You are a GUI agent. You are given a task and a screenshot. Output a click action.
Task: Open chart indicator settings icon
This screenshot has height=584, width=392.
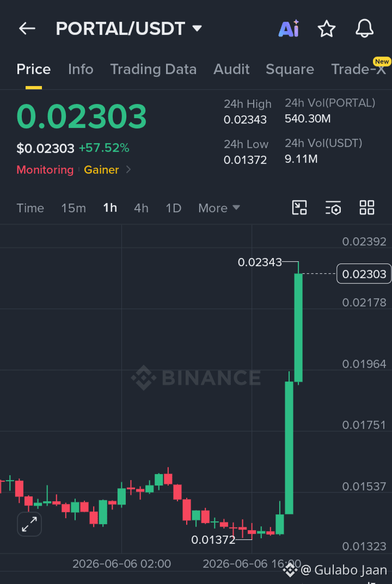click(333, 207)
